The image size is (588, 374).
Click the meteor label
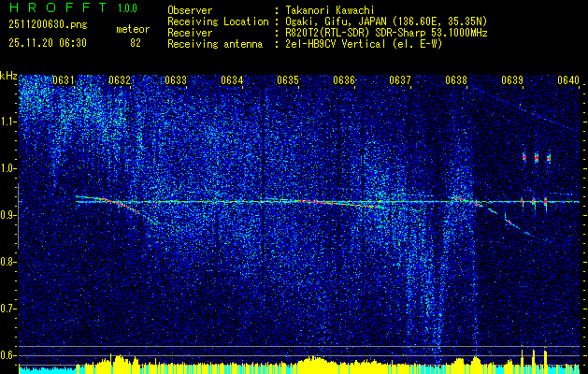(133, 29)
